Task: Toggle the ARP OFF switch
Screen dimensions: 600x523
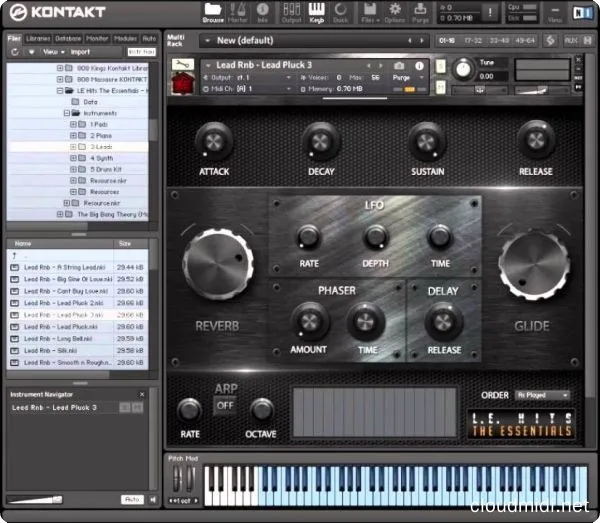Action: click(x=225, y=406)
